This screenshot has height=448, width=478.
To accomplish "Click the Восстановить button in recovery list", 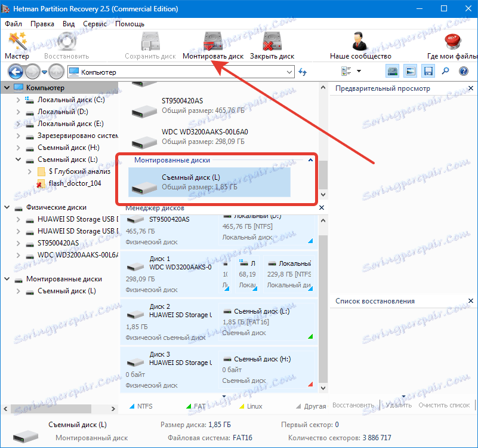I will [x=353, y=405].
